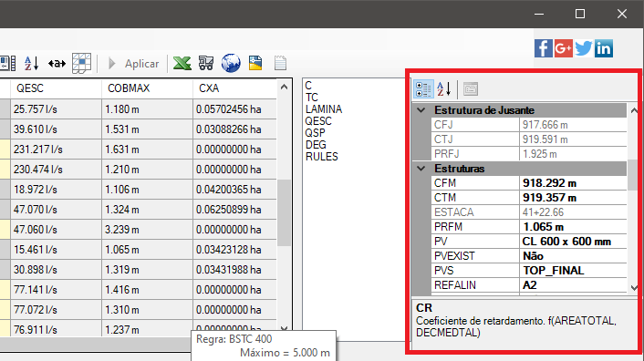This screenshot has height=361, width=644.
Task: Share via the LinkedIn icon
Action: point(603,48)
